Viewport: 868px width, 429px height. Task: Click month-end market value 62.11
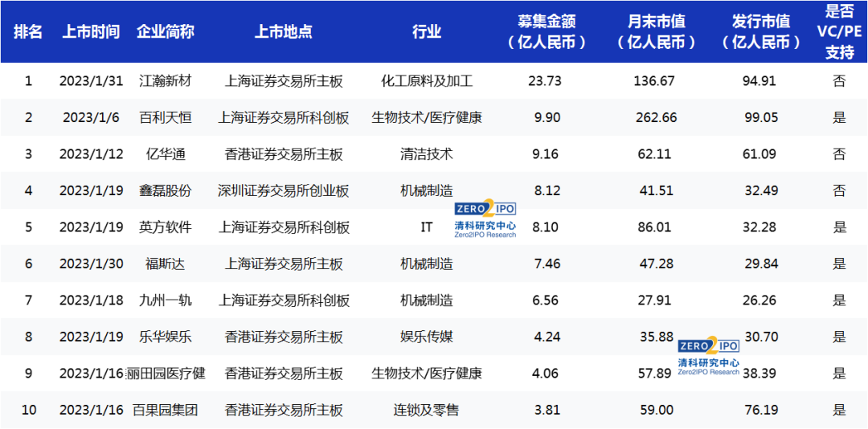[657, 154]
